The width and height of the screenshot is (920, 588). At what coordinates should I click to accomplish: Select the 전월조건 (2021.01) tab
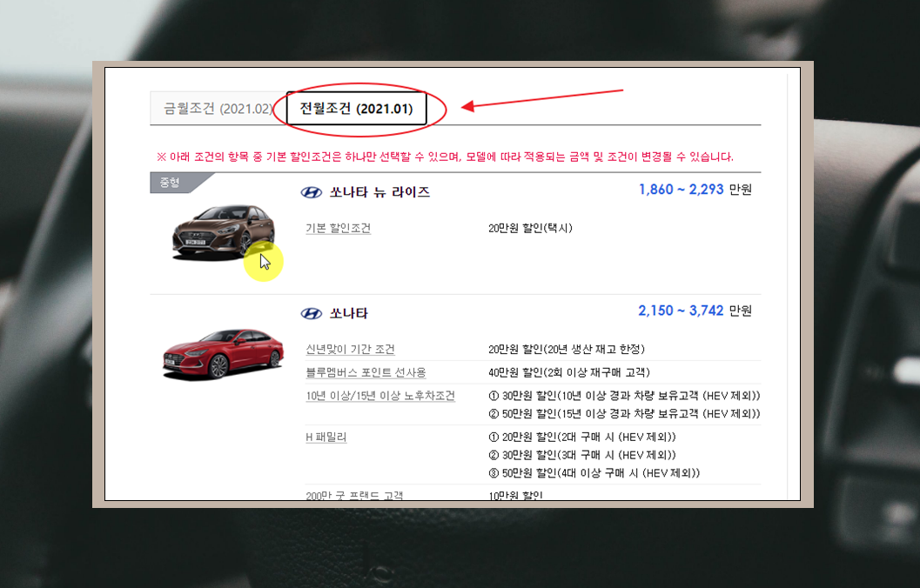click(x=356, y=109)
